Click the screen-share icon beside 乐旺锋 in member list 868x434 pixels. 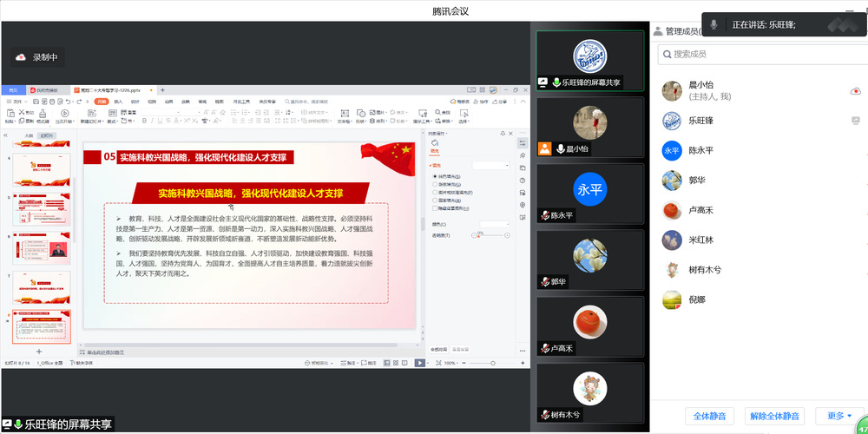pyautogui.click(x=855, y=121)
